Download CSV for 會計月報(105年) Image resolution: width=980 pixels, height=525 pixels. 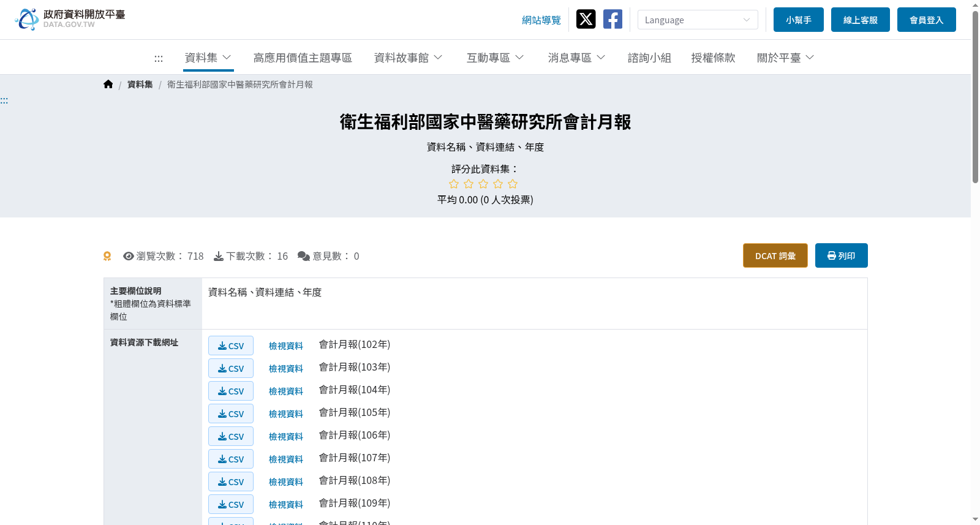tap(231, 414)
